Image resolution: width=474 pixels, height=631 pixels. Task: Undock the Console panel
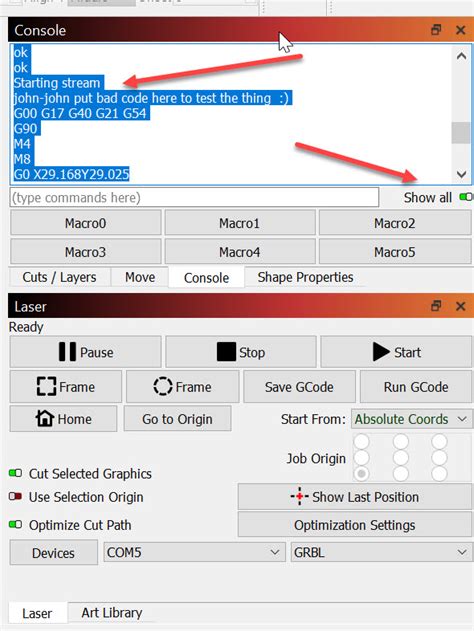point(436,30)
